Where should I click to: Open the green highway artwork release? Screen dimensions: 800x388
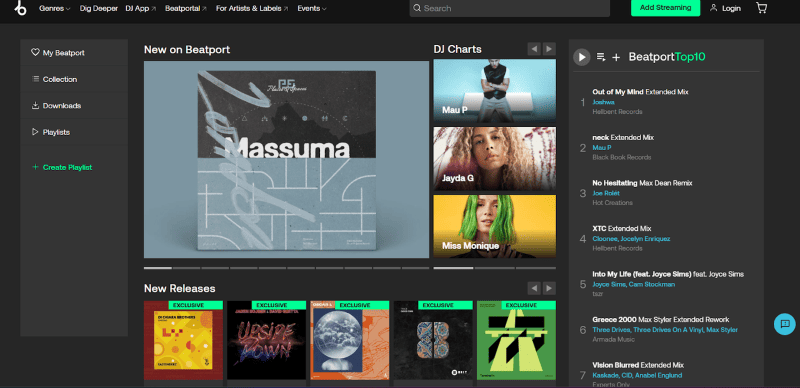tap(516, 340)
